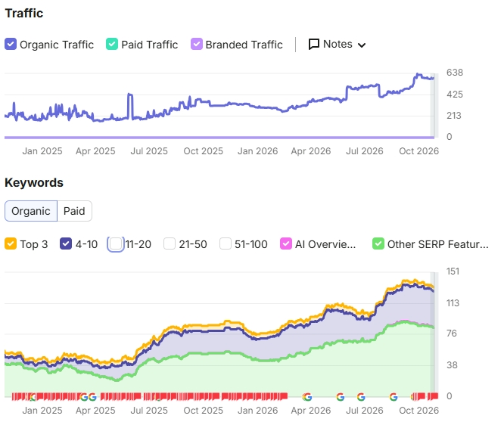Click the 76 axis value on Keywords chart
Image resolution: width=504 pixels, height=428 pixels.
452,333
